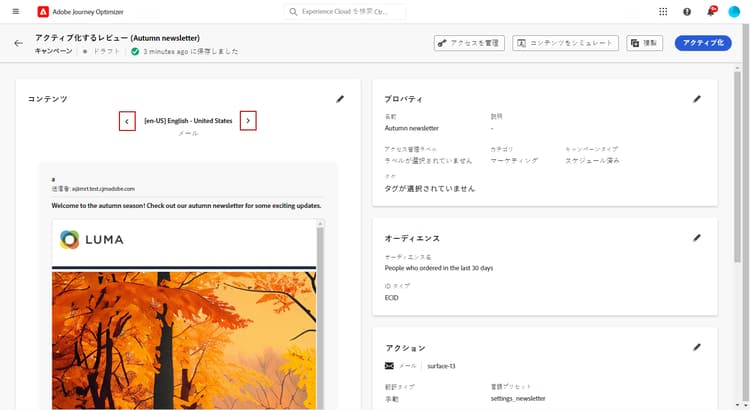Open the help question mark icon
The height and width of the screenshot is (410, 750).
(687, 11)
